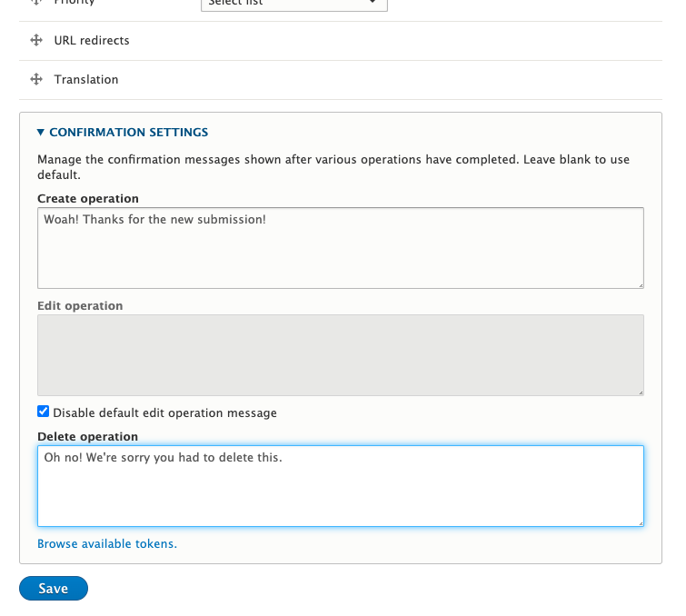Image resolution: width=686 pixels, height=616 pixels.
Task: Grab the drag handle beside URL redirects
Action: click(36, 41)
